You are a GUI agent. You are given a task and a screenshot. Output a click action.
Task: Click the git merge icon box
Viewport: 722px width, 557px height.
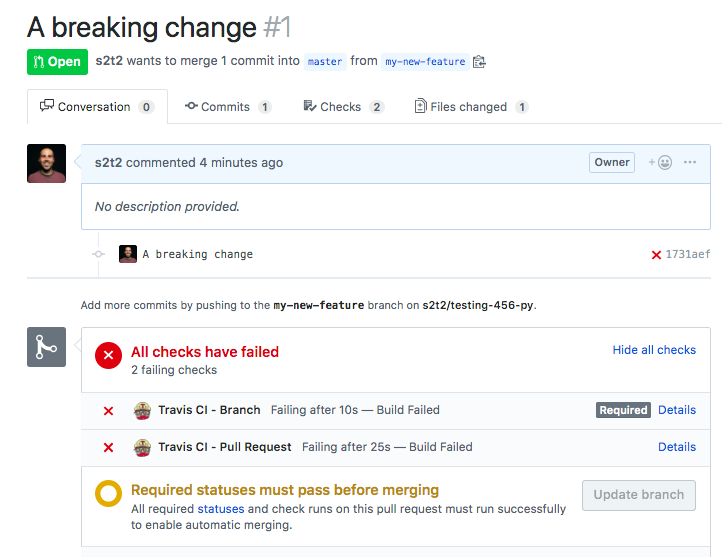pyautogui.click(x=46, y=347)
